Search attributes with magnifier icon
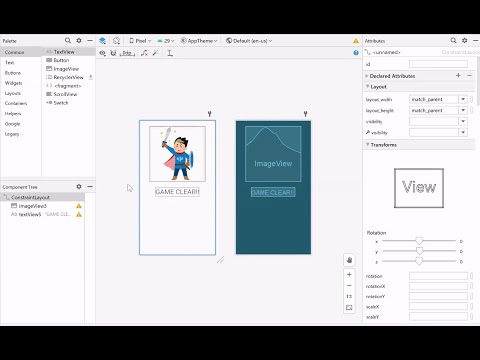480x360 pixels. point(453,40)
